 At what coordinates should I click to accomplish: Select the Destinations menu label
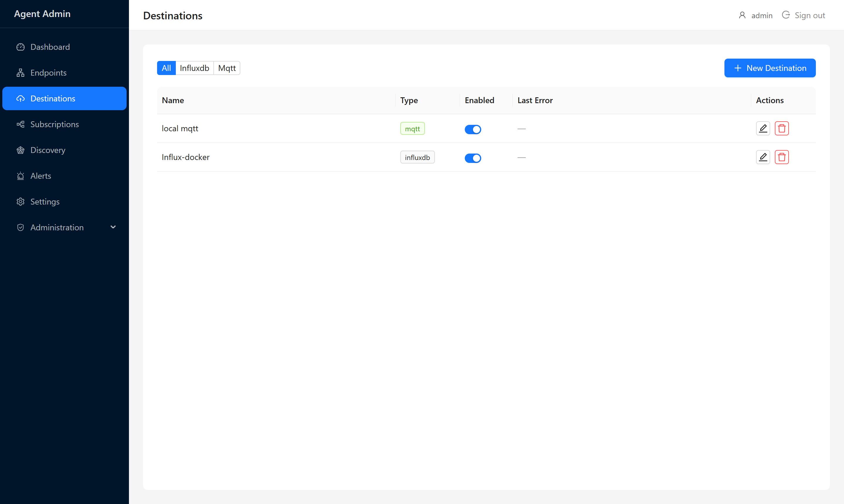(53, 98)
